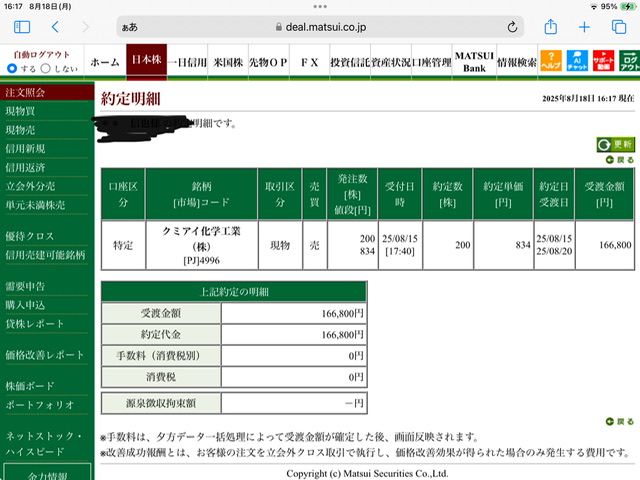This screenshot has height=480, width=640.
Task: Click the [PJ]4996 stock code
Action: point(202,260)
